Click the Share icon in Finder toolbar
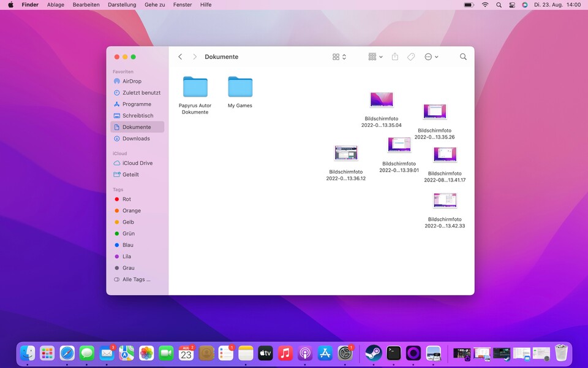 click(x=395, y=56)
